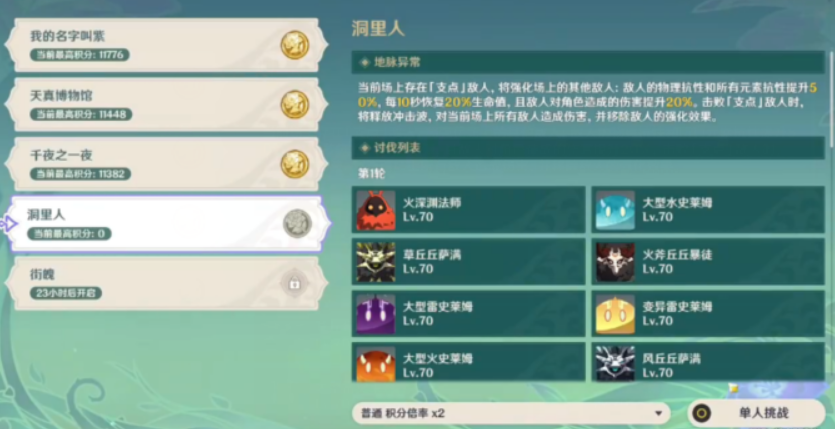This screenshot has height=429, width=835.
Task: Click lock icon on 街魄 stage
Action: [294, 284]
